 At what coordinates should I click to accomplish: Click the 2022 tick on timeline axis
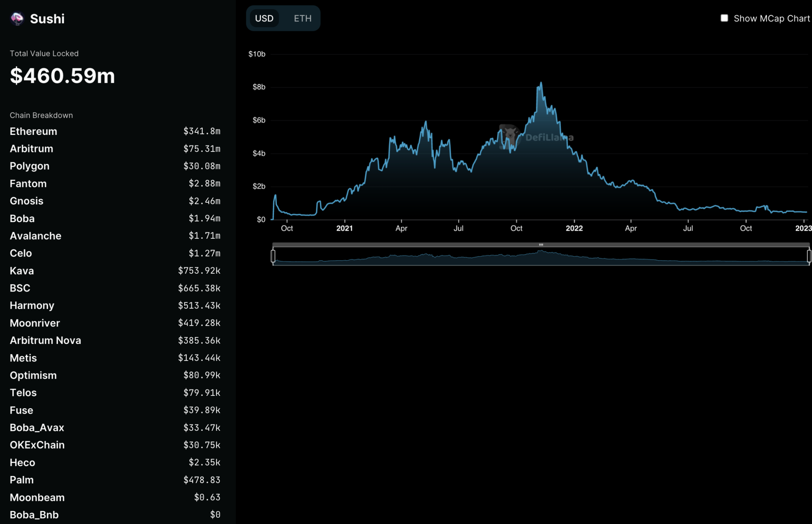pyautogui.click(x=574, y=228)
